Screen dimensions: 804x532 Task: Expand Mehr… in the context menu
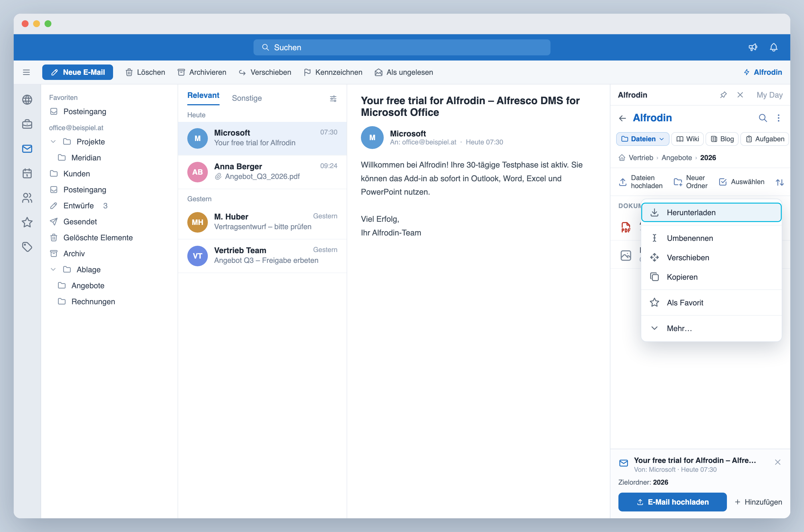(711, 329)
